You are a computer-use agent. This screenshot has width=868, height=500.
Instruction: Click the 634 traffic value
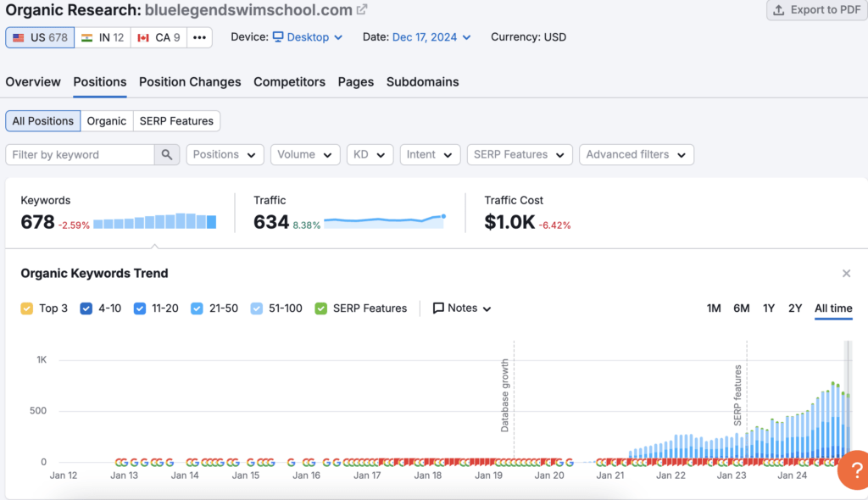point(271,222)
